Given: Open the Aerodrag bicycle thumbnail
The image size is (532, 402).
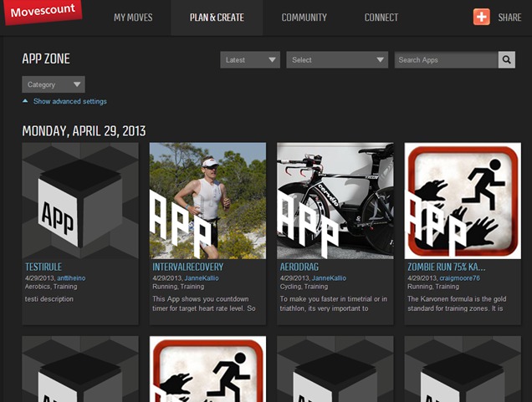Looking at the screenshot, I should (x=335, y=201).
